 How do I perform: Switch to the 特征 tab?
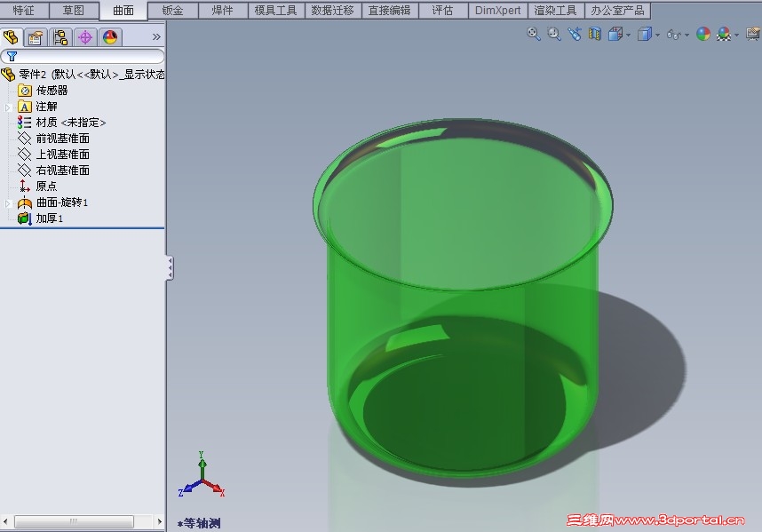[x=24, y=10]
